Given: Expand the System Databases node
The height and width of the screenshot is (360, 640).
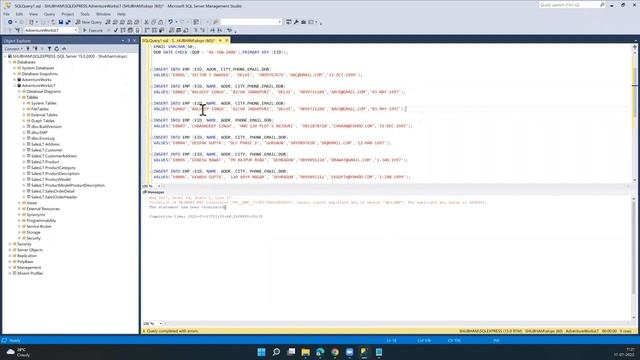Looking at the screenshot, I should pyautogui.click(x=15, y=68).
